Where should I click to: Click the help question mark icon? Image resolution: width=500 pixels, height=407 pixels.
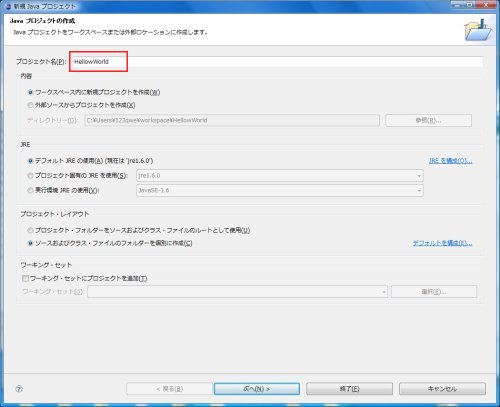[x=19, y=389]
